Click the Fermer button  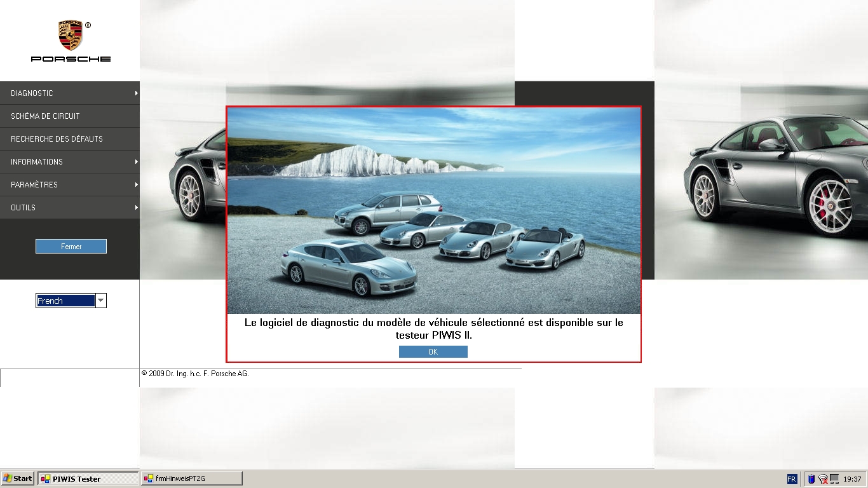coord(71,246)
